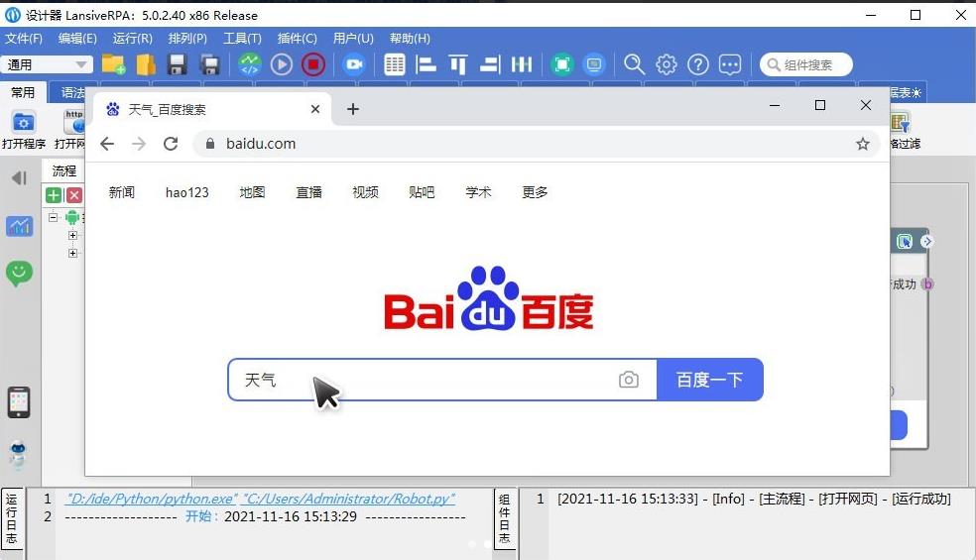Add a flow with green plus button

[x=54, y=195]
